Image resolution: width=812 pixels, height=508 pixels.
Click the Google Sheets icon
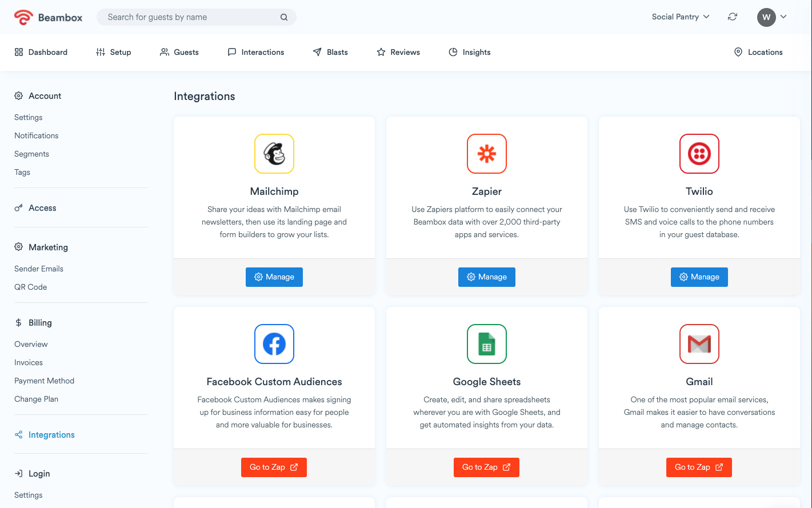tap(487, 344)
